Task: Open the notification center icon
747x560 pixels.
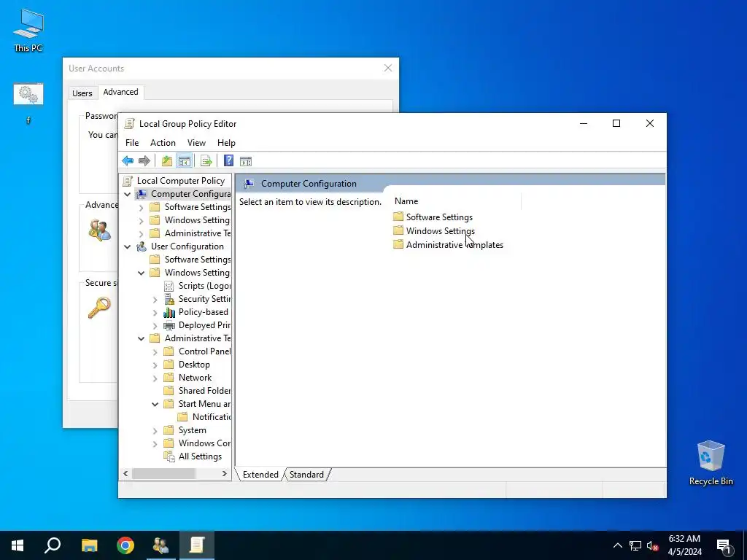Action: 724,546
